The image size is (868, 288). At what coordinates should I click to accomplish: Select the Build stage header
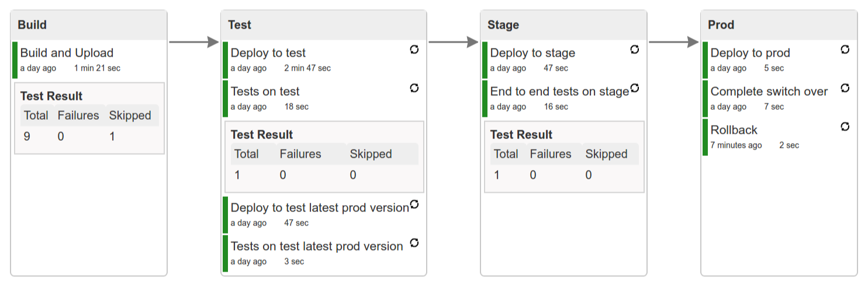click(32, 25)
